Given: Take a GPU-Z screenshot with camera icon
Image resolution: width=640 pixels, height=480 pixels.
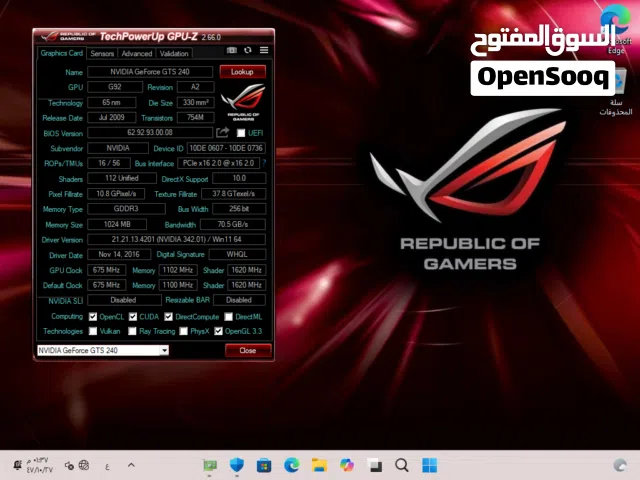Looking at the screenshot, I should coord(232,50).
